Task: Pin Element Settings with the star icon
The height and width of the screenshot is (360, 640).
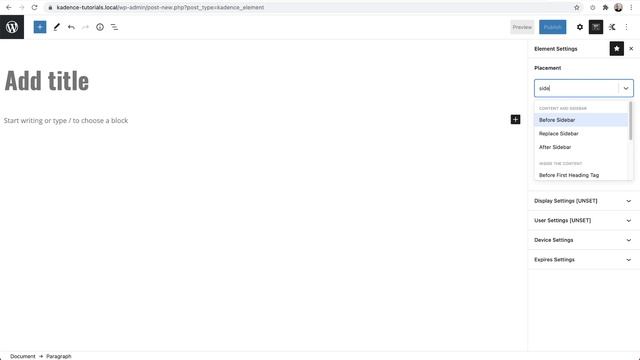Action: click(617, 49)
